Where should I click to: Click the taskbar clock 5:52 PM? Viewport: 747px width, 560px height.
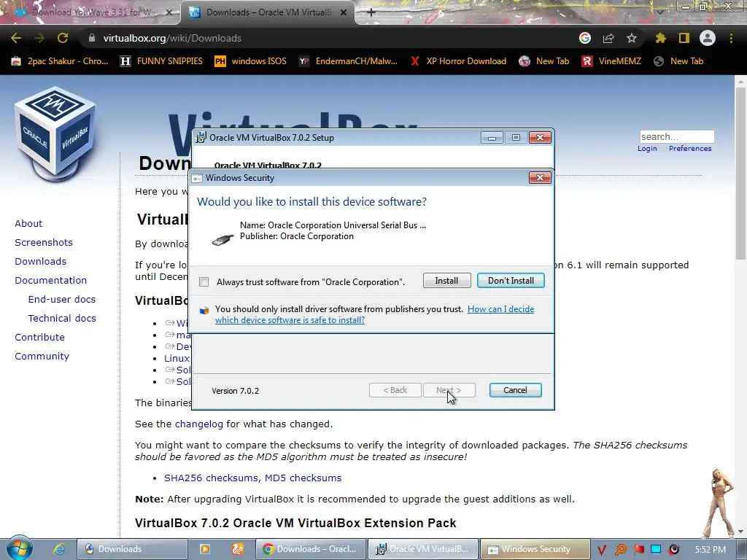coord(710,550)
